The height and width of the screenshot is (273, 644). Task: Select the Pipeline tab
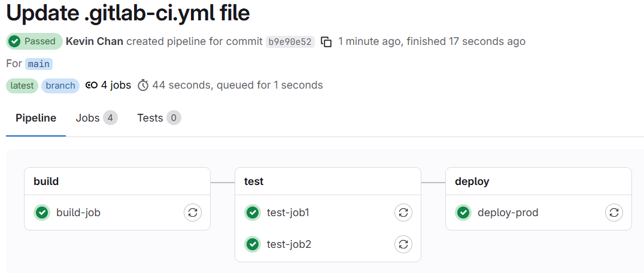pyautogui.click(x=36, y=118)
